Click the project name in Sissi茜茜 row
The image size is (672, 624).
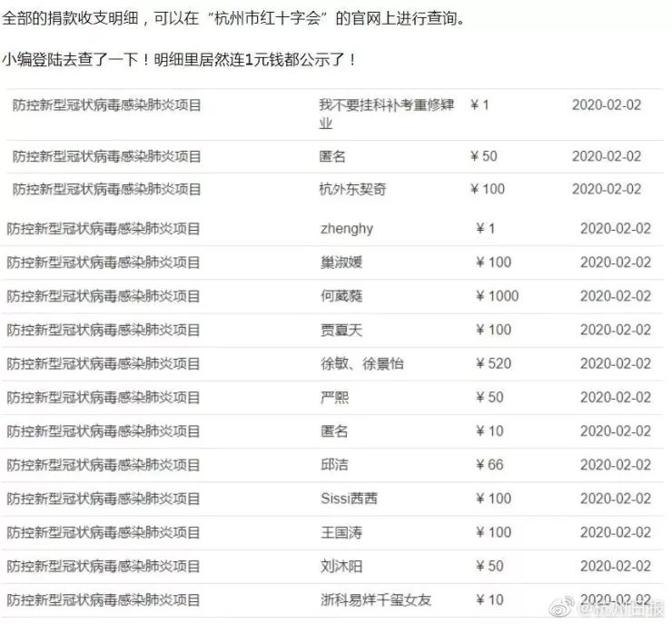tap(104, 499)
